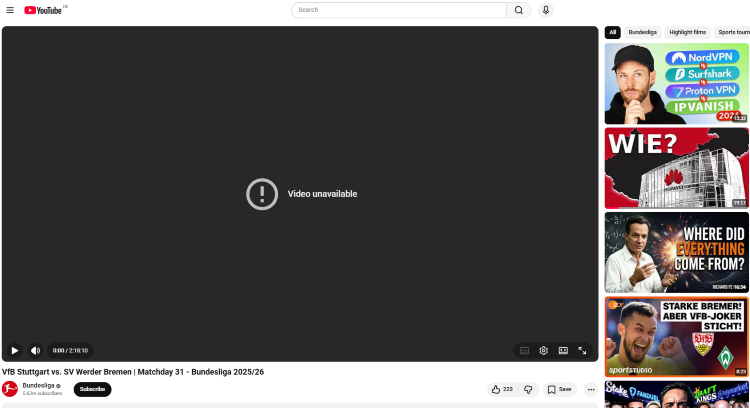Select the Sports tournaments chip
750x408 pixels.
[733, 32]
